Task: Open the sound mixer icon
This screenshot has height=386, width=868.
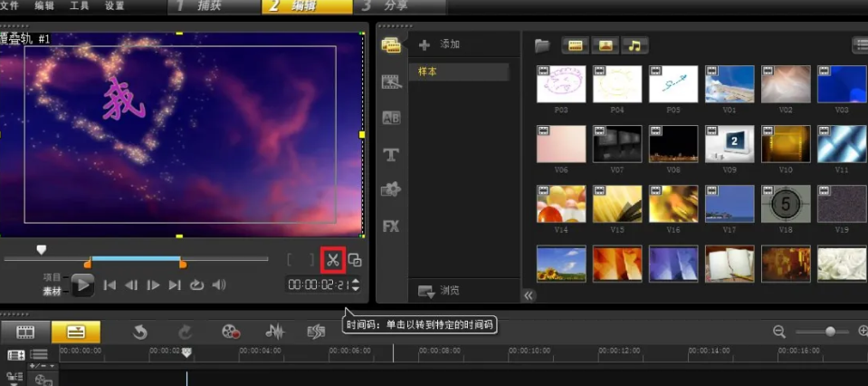Action: pyautogui.click(x=274, y=332)
